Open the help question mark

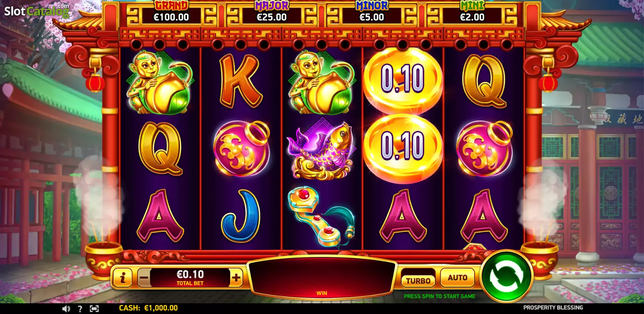tap(80, 309)
